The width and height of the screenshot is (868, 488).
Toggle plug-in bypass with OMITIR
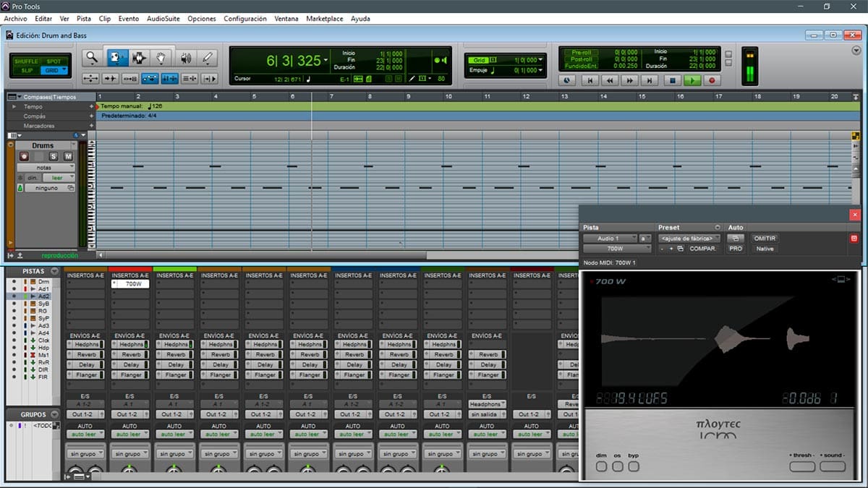click(x=765, y=238)
